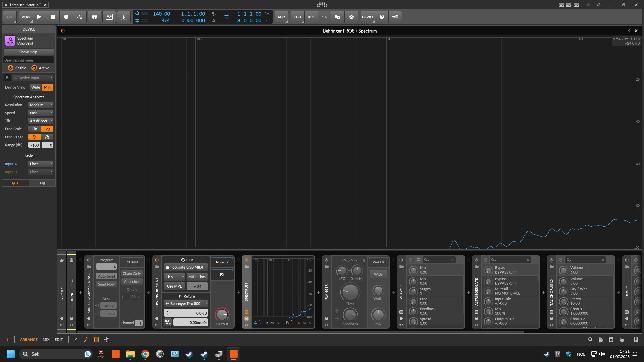Open the Focusrite USB MIDI output dropdown

(x=186, y=267)
